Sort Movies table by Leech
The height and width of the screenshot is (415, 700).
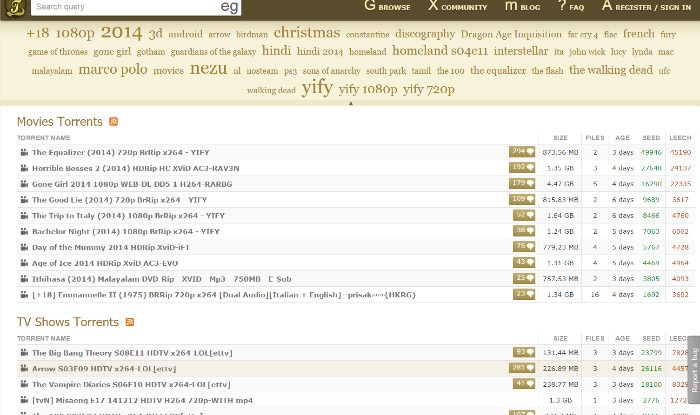[680, 137]
